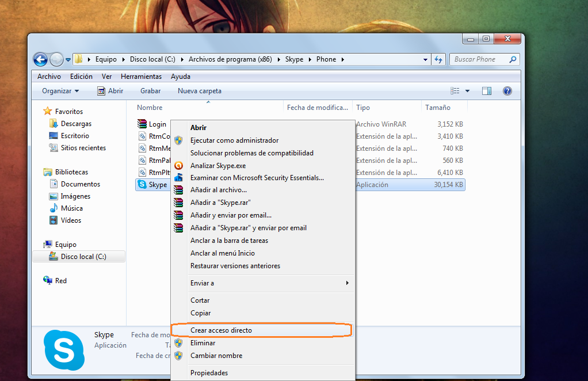Expand path arrow after Skype in address bar

[x=310, y=59]
